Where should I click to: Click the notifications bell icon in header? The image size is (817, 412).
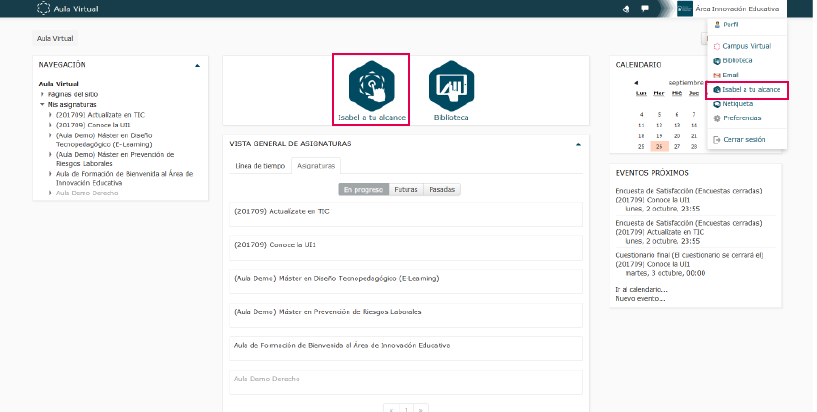[625, 8]
